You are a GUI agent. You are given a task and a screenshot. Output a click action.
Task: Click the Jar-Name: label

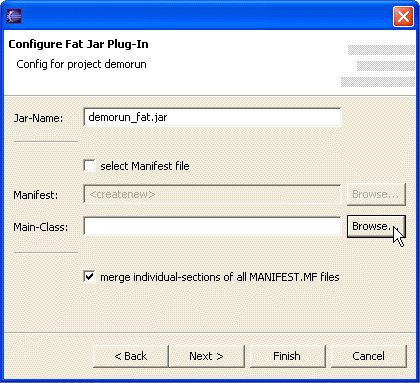click(38, 118)
